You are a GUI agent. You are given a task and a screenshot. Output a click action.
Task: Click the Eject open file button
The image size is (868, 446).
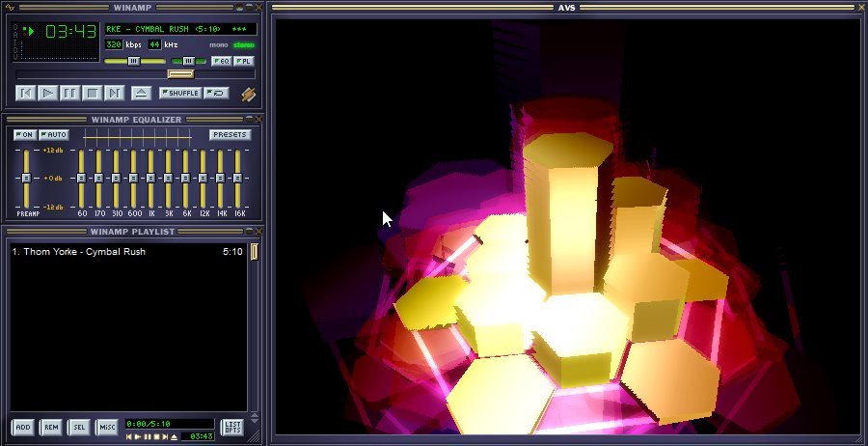coord(141,93)
